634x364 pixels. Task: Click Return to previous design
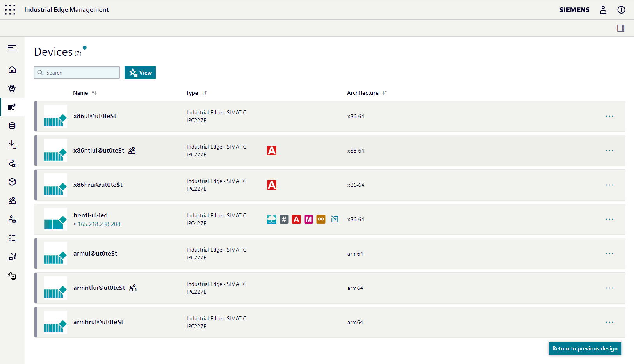(585, 348)
